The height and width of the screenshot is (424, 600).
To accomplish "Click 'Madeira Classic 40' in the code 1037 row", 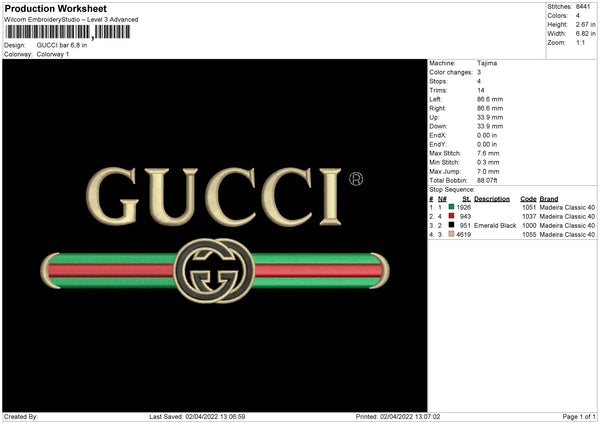I will [567, 216].
